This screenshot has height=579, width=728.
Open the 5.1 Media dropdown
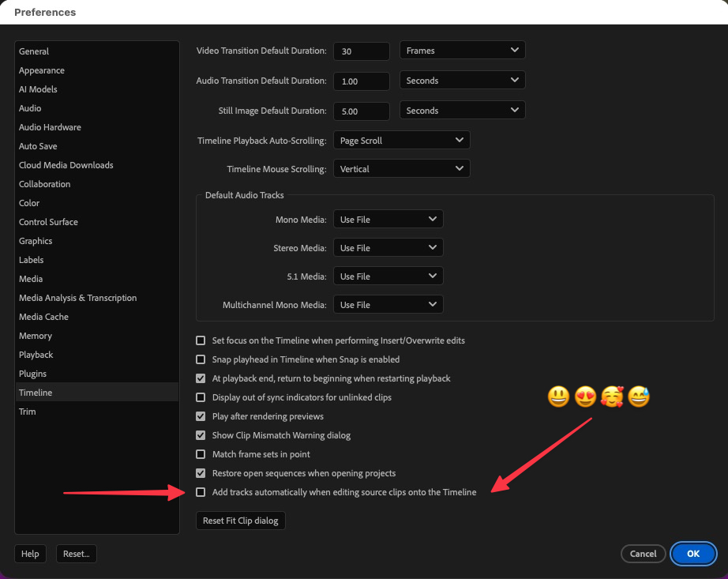[x=388, y=276]
